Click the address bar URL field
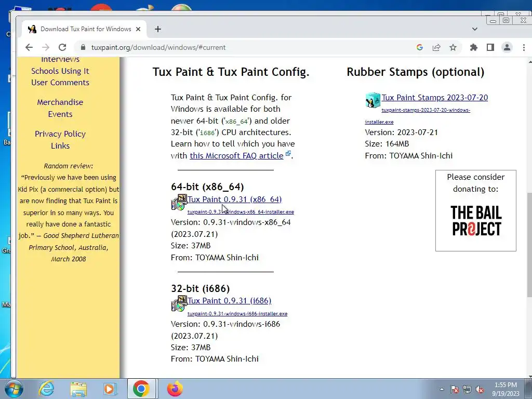532x399 pixels. [x=244, y=47]
